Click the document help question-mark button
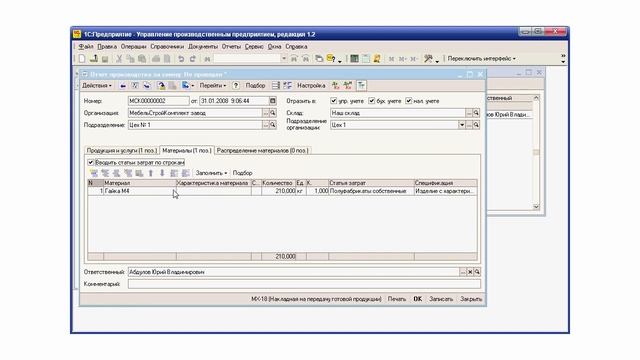 236,86
